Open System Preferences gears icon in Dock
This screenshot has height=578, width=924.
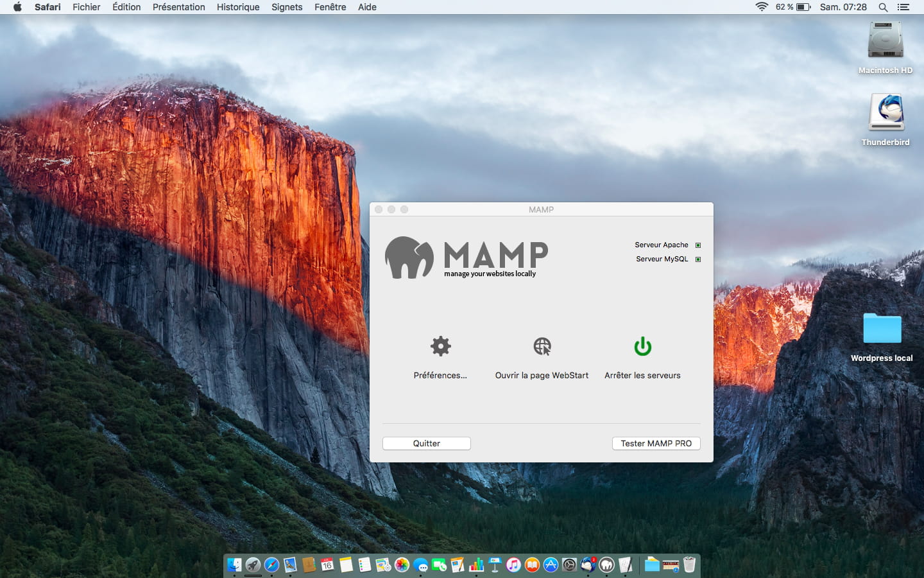tap(569, 565)
